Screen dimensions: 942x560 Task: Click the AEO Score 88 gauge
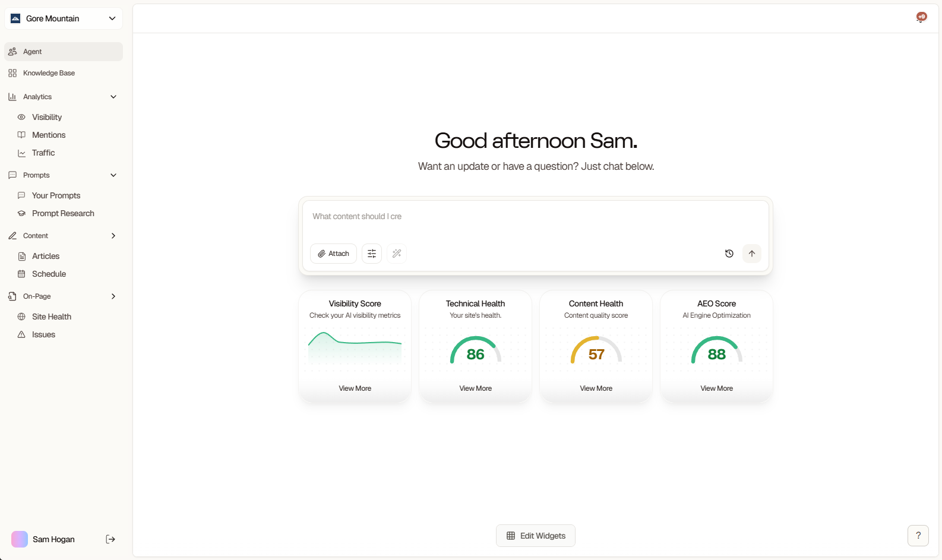(717, 350)
